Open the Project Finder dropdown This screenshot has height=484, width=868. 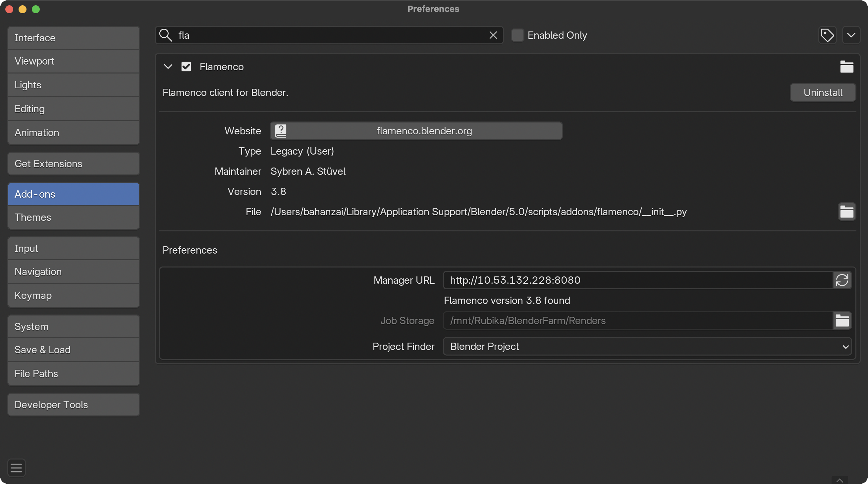[647, 346]
